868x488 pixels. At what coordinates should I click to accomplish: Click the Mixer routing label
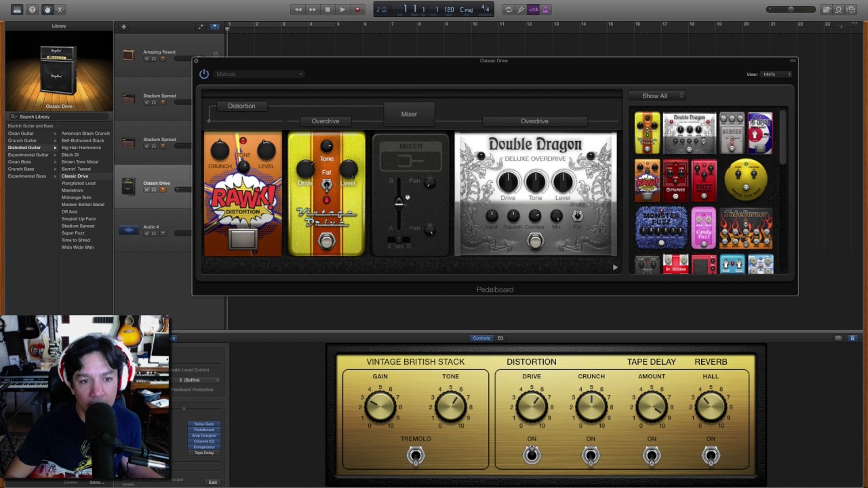pos(409,114)
